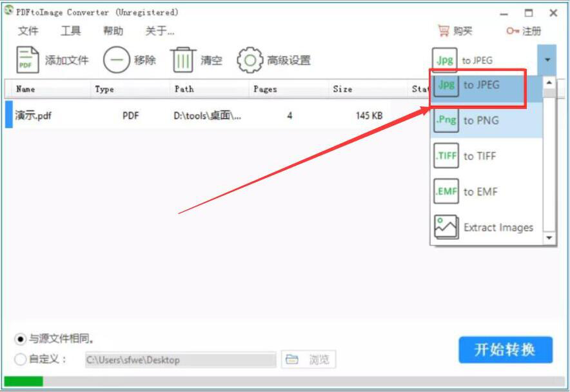
Task: Click the key register icon
Action: pos(513,31)
